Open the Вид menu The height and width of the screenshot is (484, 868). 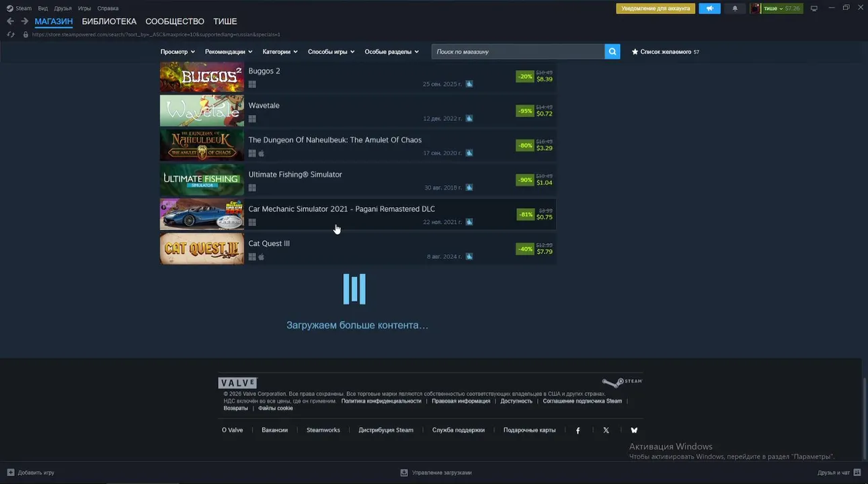tap(43, 9)
